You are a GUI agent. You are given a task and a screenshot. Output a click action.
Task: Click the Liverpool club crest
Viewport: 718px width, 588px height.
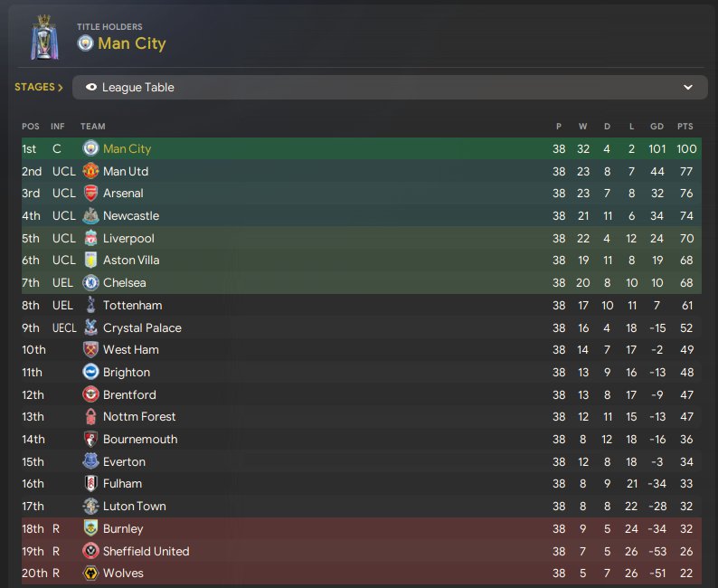[x=90, y=238]
